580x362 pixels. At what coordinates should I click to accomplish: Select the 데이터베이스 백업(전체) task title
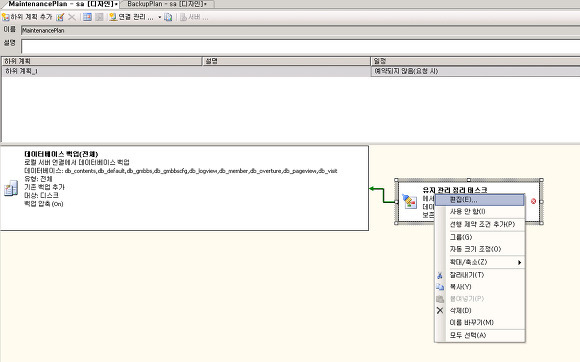coord(61,154)
